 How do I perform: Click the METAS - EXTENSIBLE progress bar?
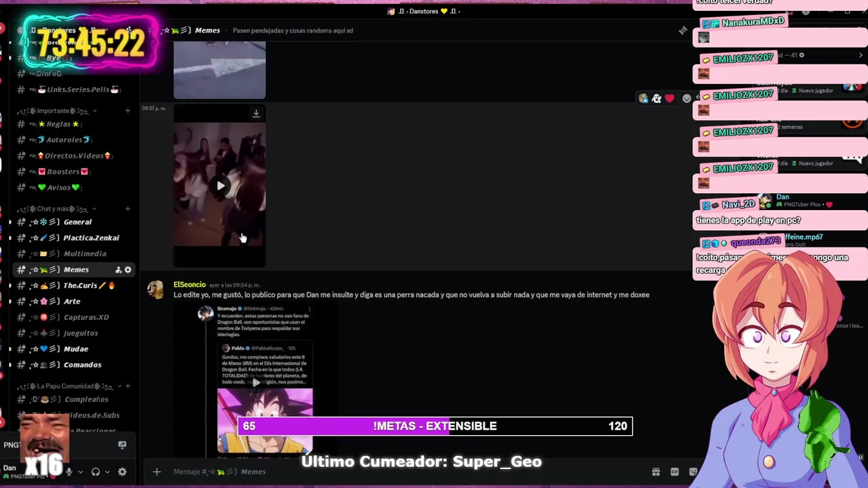coord(435,426)
